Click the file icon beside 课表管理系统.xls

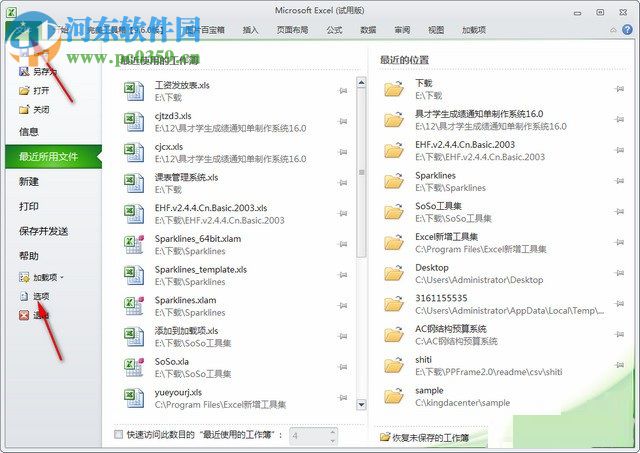pos(134,183)
